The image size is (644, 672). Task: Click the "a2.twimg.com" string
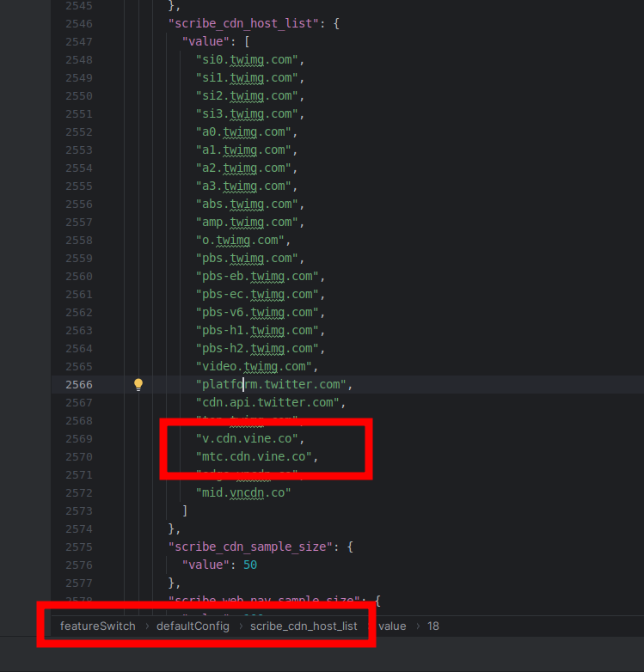coord(243,168)
